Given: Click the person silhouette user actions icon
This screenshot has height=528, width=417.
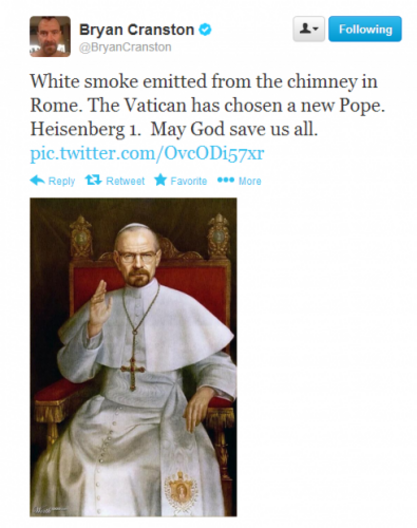Looking at the screenshot, I should click(305, 28).
